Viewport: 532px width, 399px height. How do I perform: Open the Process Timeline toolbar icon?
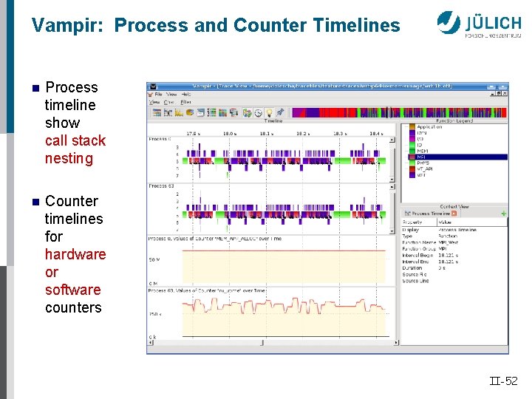click(168, 112)
